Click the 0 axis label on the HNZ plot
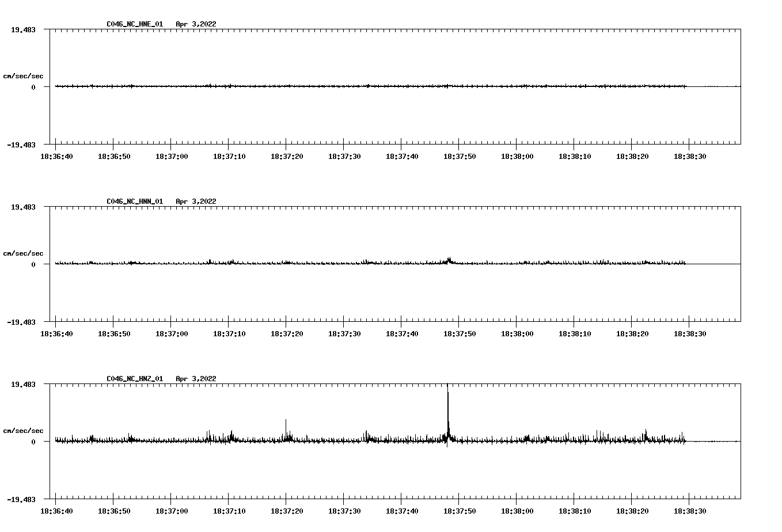 (x=33, y=442)
